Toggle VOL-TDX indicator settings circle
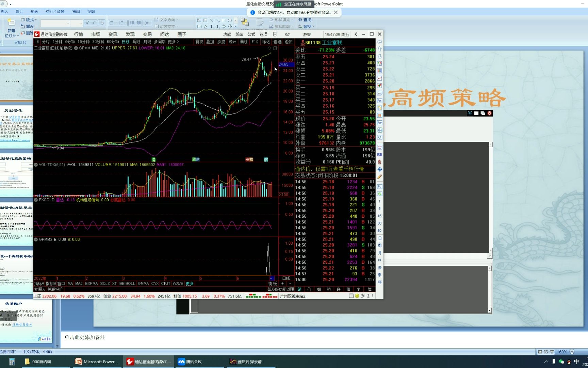This screenshot has width=588, height=368. point(36,165)
